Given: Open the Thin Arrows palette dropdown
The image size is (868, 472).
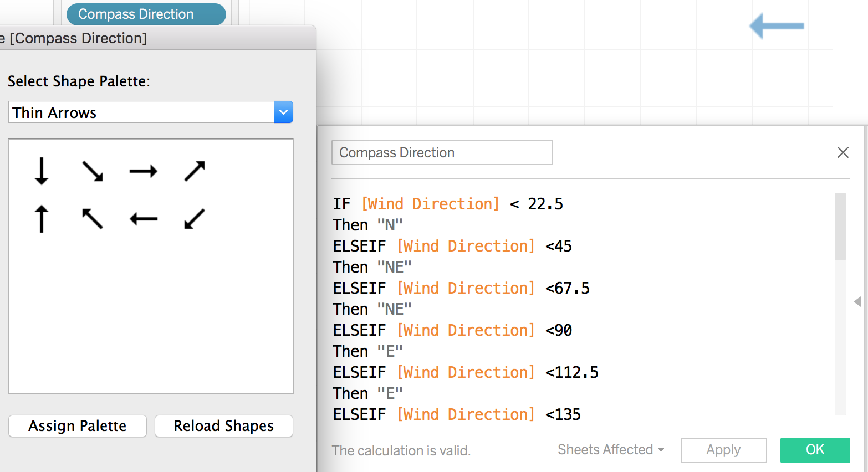Looking at the screenshot, I should point(283,112).
